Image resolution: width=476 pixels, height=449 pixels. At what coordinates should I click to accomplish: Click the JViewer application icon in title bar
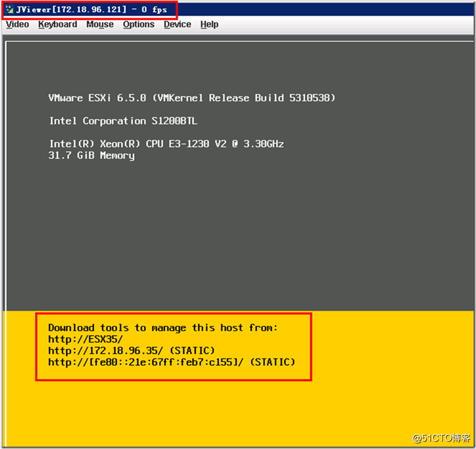[x=9, y=9]
